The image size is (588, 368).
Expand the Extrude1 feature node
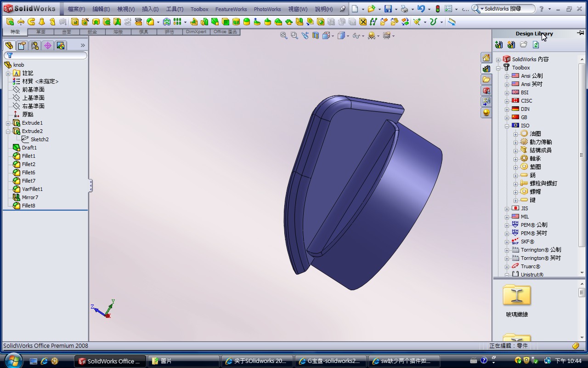[8, 123]
